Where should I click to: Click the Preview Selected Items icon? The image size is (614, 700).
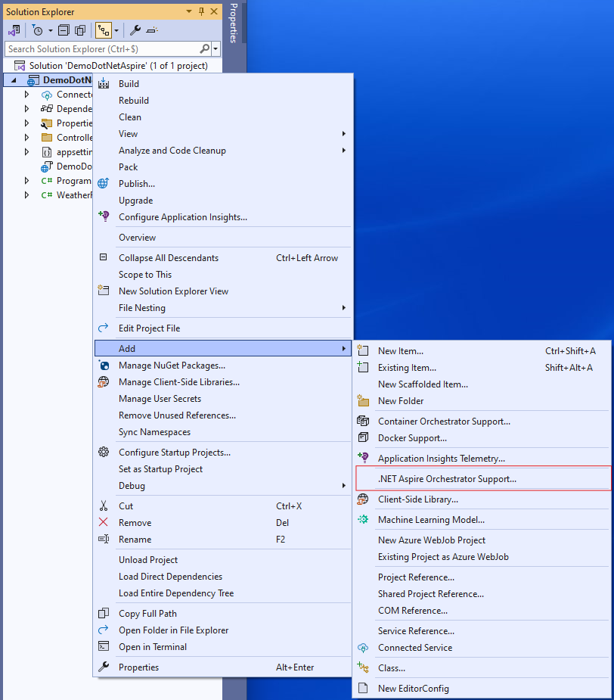[152, 30]
